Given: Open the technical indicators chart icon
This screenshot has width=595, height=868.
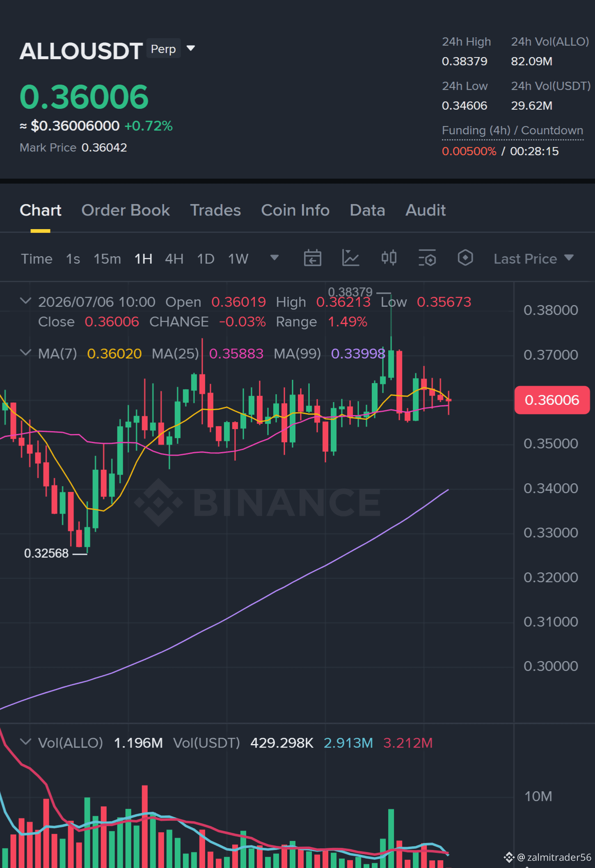Looking at the screenshot, I should coord(350,258).
